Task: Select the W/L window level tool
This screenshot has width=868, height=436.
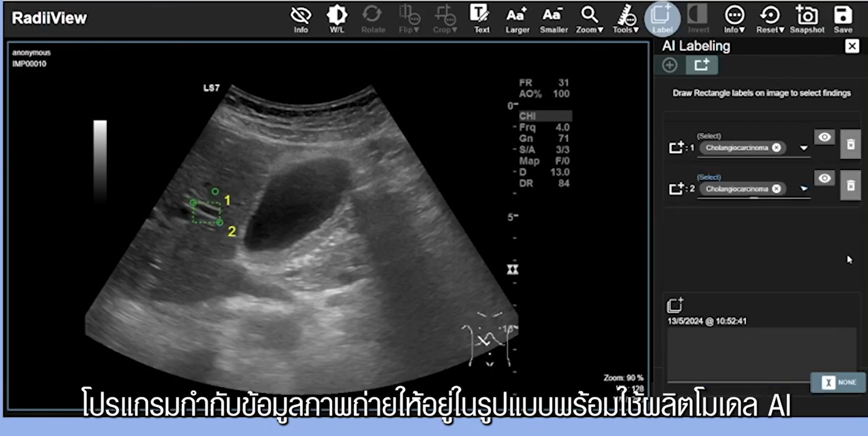Action: [x=337, y=19]
